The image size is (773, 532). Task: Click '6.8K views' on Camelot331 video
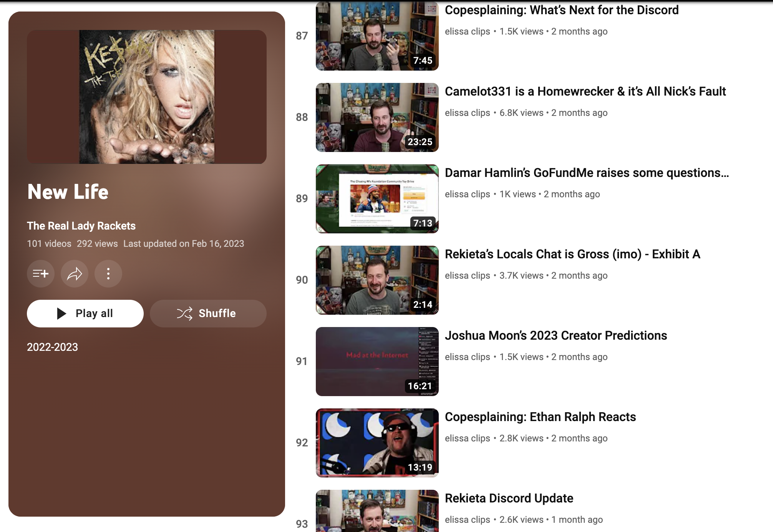point(521,113)
